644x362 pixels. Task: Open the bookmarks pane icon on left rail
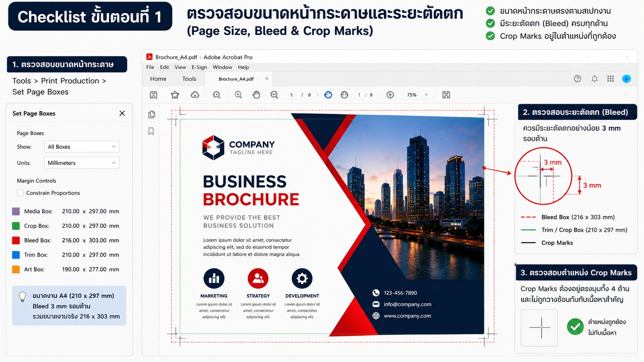coord(151,131)
